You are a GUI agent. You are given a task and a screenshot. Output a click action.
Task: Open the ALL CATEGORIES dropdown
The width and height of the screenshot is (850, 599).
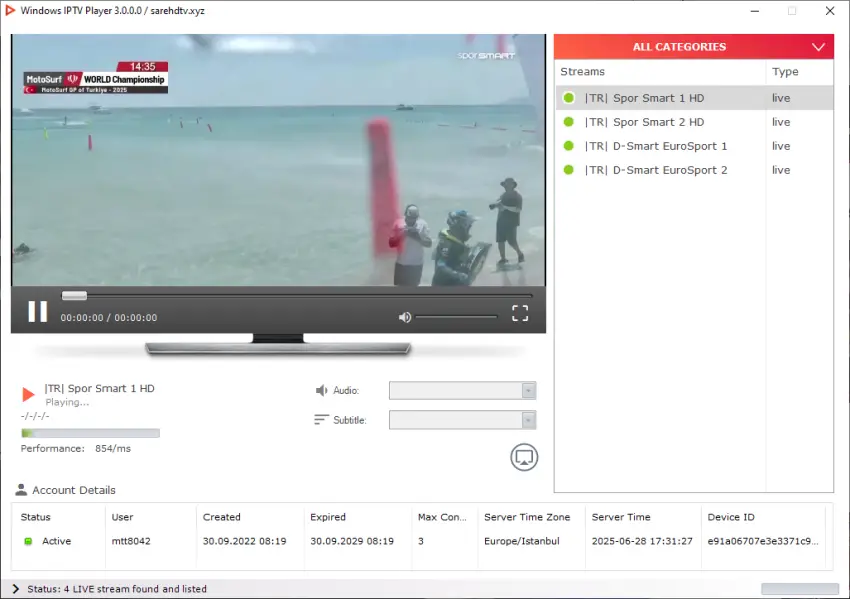pos(693,47)
